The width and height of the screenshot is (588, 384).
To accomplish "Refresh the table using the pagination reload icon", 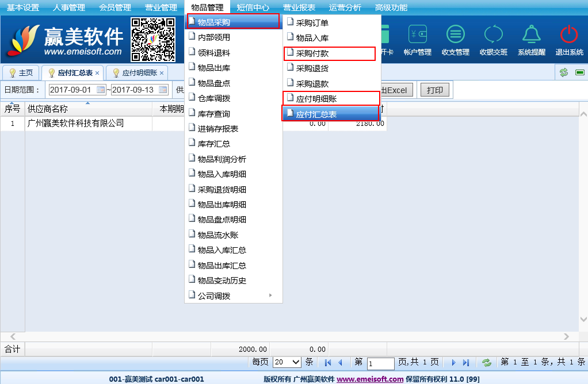I will tap(487, 362).
